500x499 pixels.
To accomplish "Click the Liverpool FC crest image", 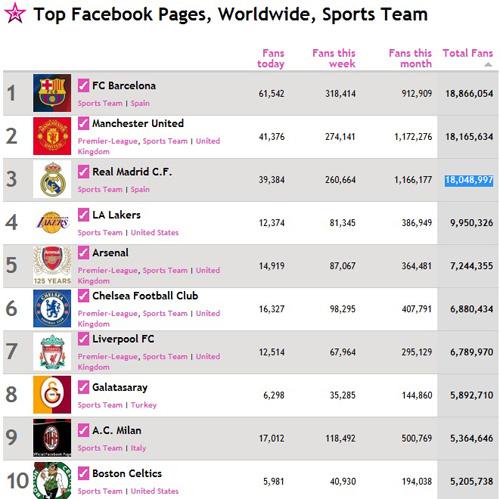I will tap(52, 351).
